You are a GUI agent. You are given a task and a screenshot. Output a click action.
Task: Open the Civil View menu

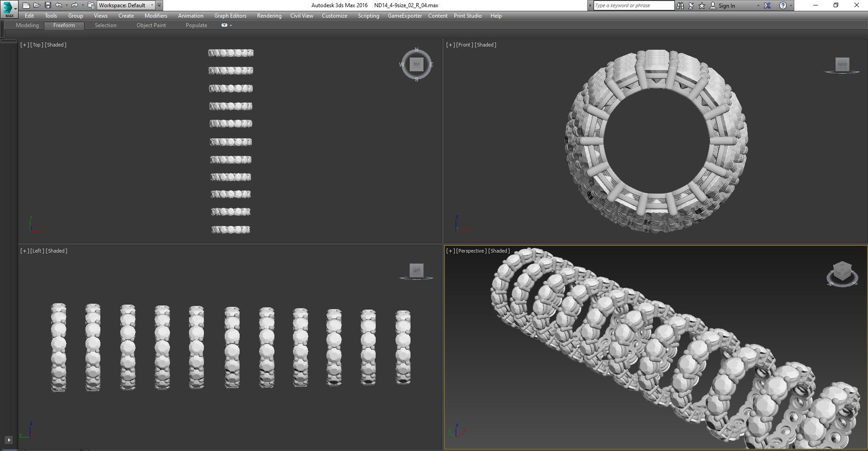(x=302, y=16)
